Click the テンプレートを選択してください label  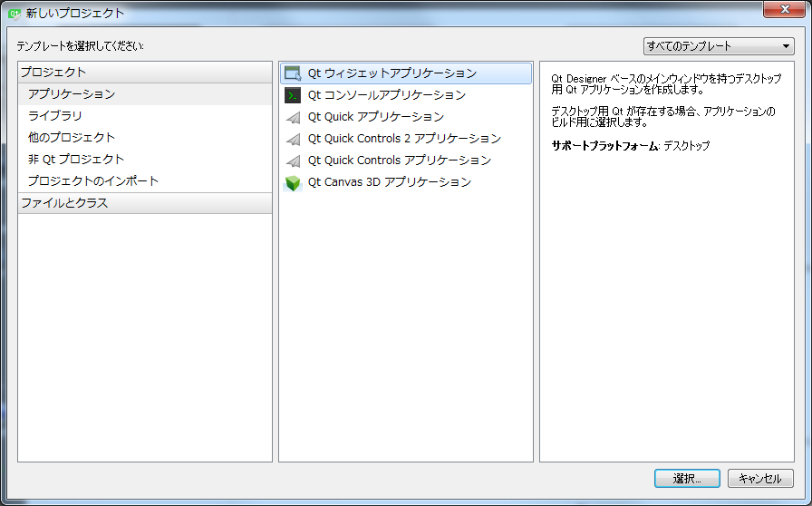pos(81,46)
